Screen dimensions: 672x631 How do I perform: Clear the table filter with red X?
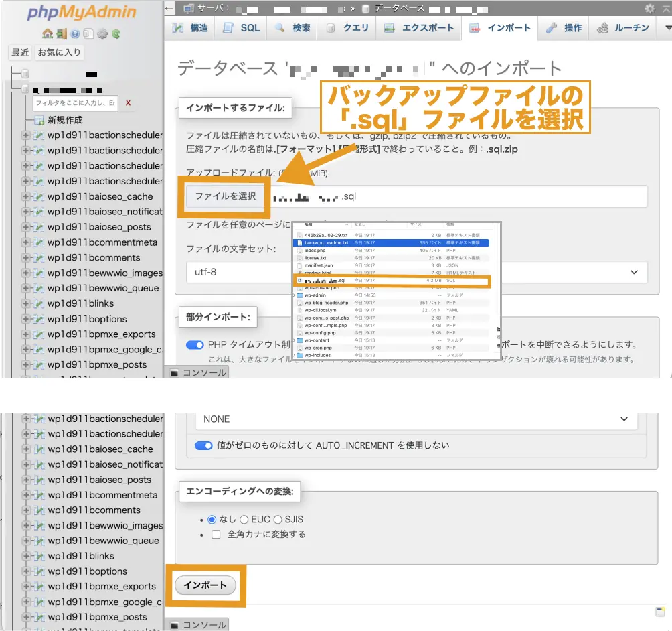coord(128,103)
